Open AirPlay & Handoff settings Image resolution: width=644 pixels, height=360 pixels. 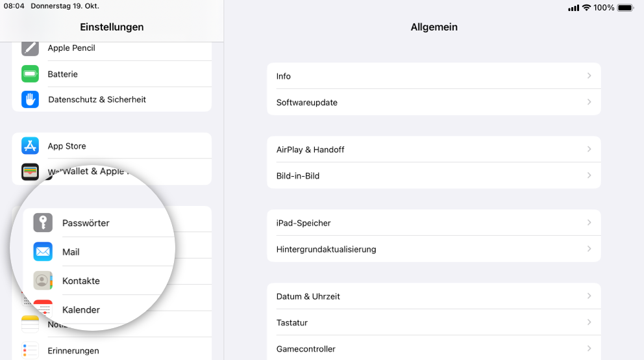click(434, 149)
